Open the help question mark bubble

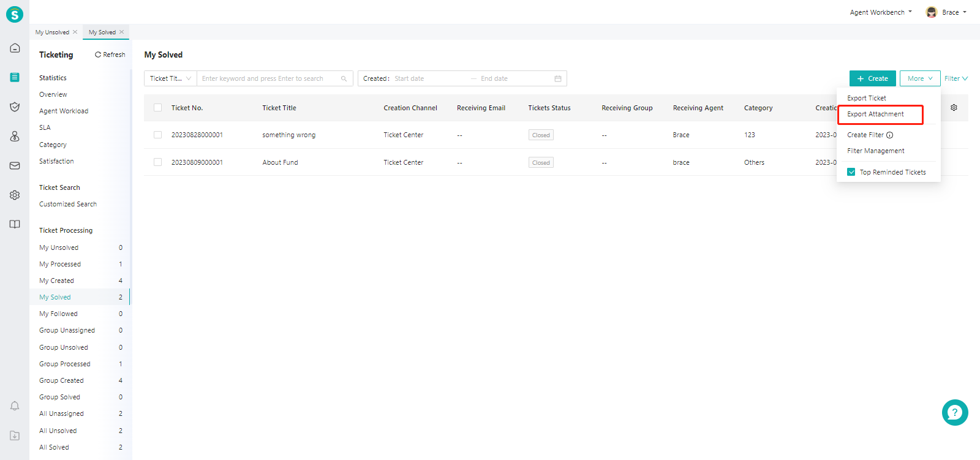955,412
